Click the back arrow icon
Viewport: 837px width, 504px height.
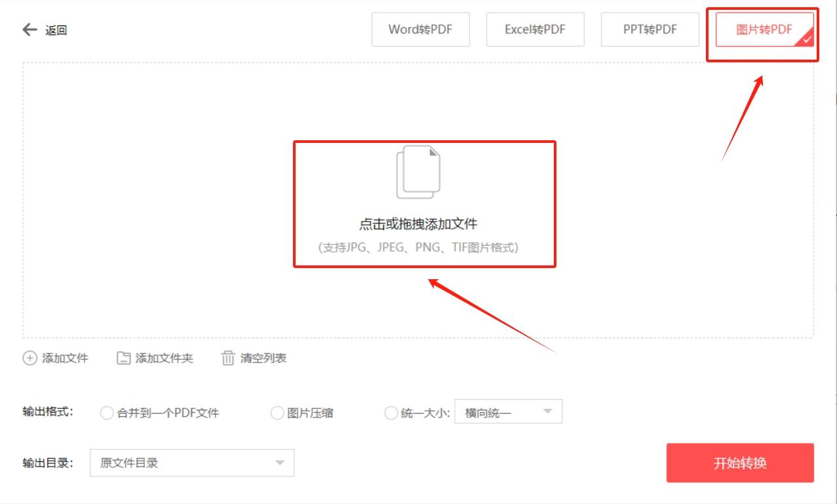coord(29,29)
